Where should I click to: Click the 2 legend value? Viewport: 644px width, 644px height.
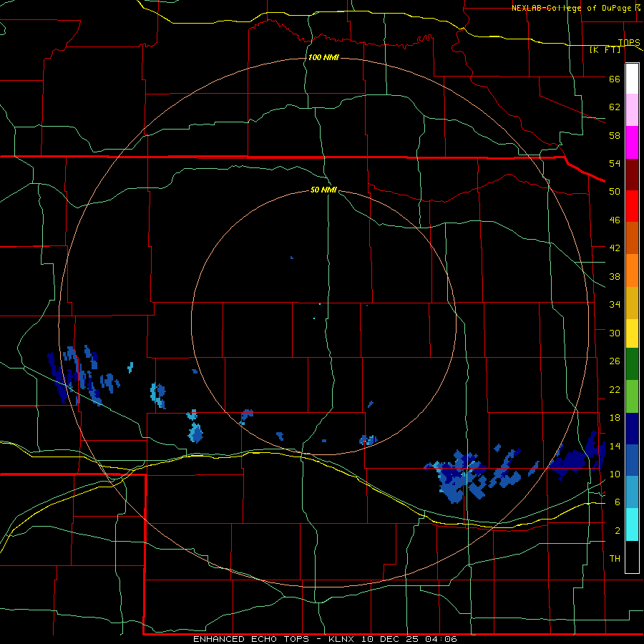pos(618,531)
